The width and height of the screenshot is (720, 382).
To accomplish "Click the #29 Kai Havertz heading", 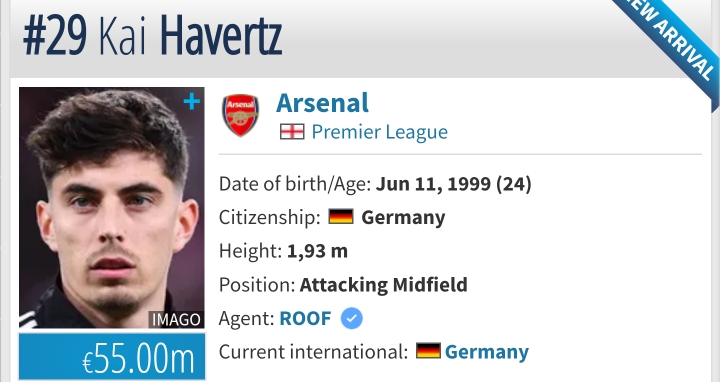I will 152,36.
